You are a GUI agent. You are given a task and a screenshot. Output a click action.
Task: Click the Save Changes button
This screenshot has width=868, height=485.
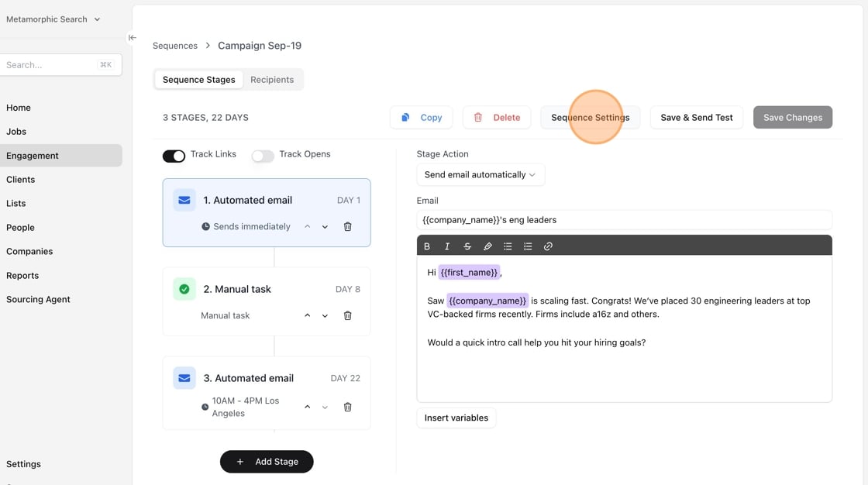click(x=793, y=117)
